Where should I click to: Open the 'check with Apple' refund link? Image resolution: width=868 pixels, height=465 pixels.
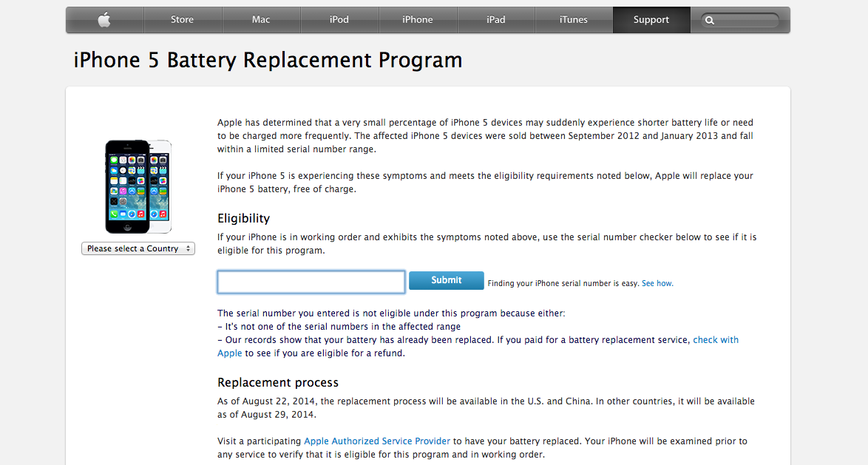pyautogui.click(x=715, y=340)
